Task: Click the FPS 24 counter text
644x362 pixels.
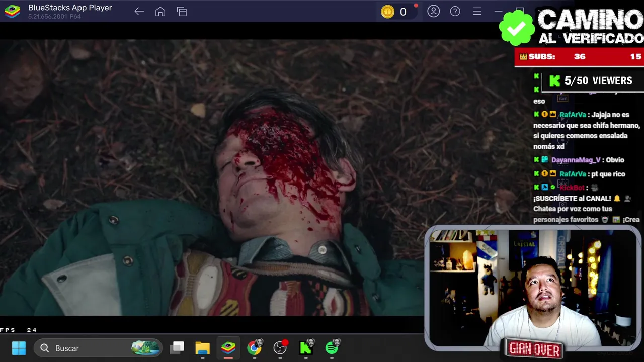Action: 19,330
